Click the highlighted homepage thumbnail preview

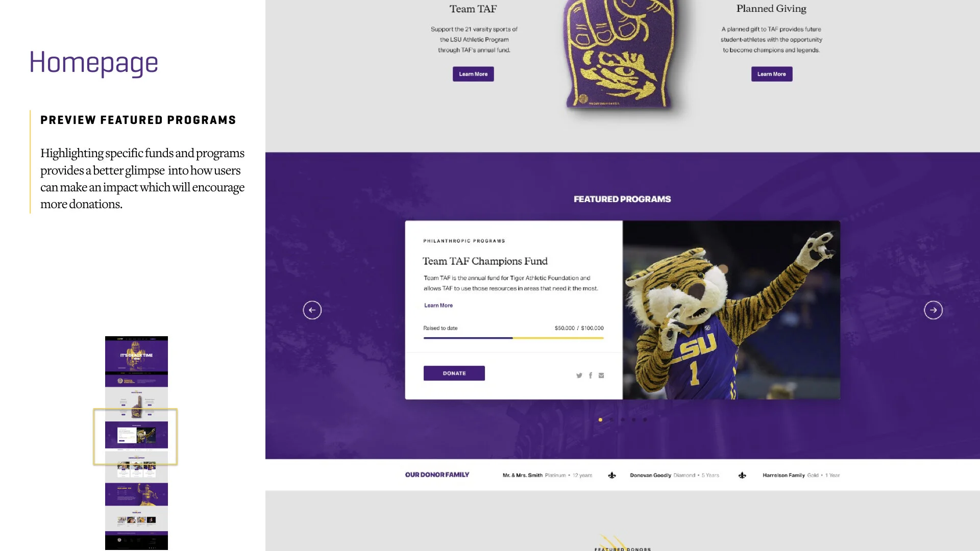coord(136,437)
